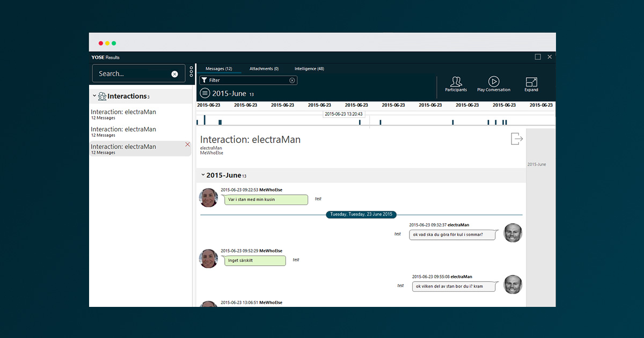Viewport: 644px width, 338px height.
Task: Select the second electraMan interaction
Action: pyautogui.click(x=123, y=131)
